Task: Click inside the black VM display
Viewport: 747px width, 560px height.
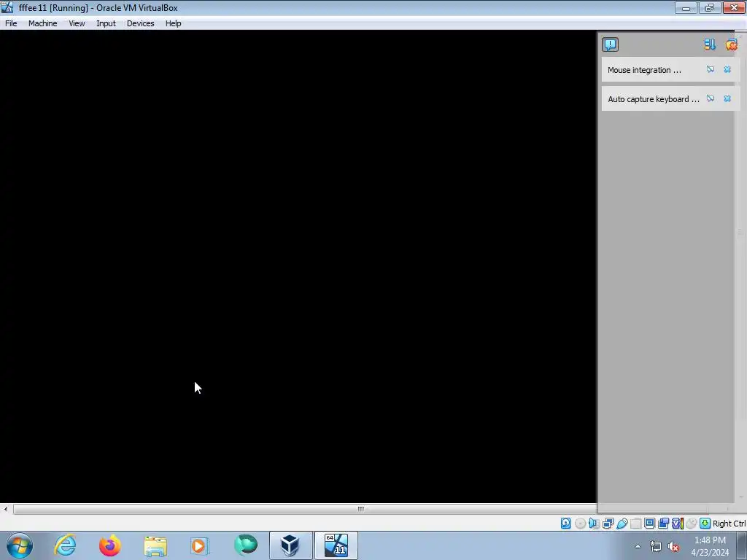Action: (298, 267)
